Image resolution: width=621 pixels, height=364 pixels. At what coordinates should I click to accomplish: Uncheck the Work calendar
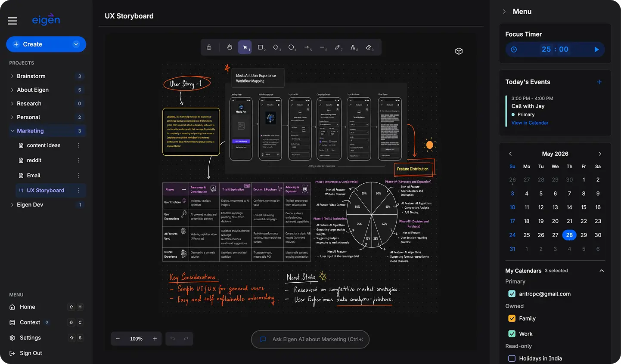tap(512, 334)
